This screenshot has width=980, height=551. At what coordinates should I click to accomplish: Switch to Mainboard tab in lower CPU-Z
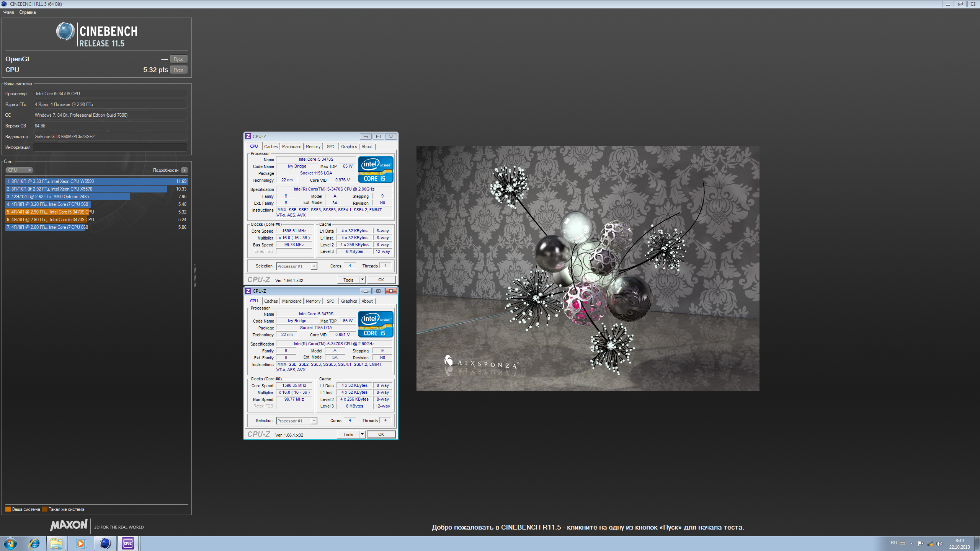pyautogui.click(x=292, y=301)
